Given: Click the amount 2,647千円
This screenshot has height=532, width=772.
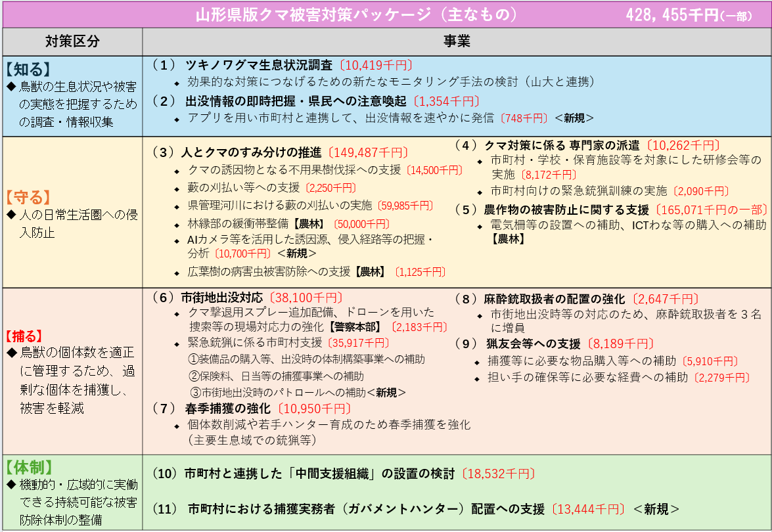Looking at the screenshot, I should click(x=666, y=299).
